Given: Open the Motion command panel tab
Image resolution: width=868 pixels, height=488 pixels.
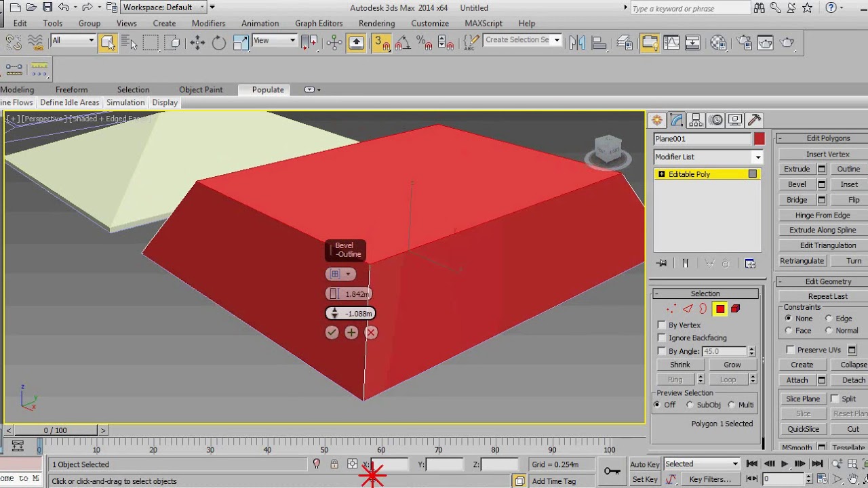Looking at the screenshot, I should (x=716, y=120).
